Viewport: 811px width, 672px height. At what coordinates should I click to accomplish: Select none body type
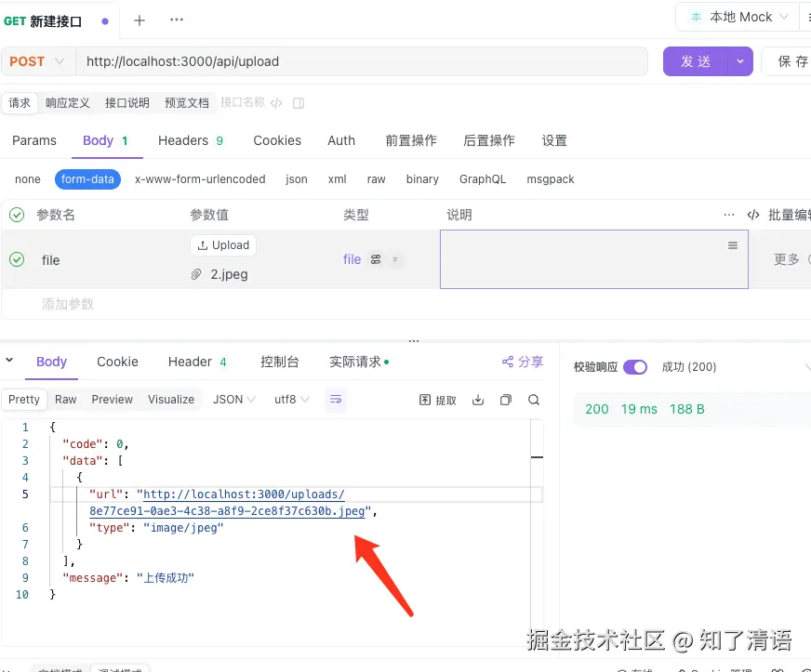pos(27,179)
